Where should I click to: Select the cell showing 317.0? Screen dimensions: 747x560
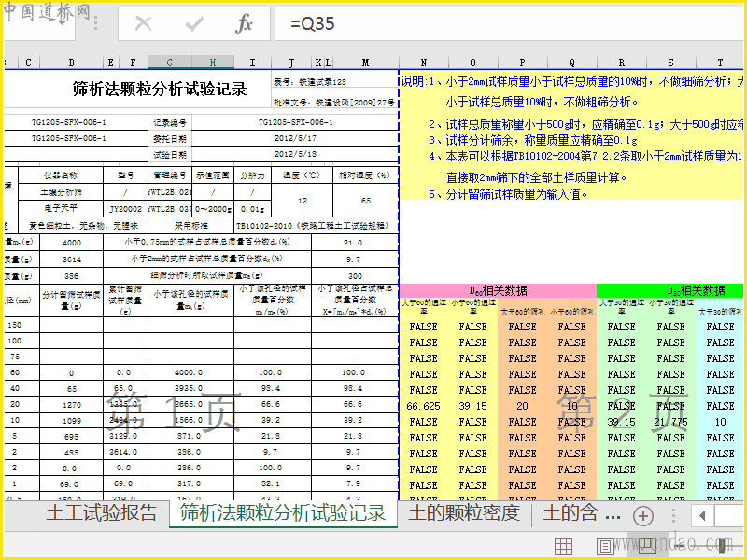(190, 483)
